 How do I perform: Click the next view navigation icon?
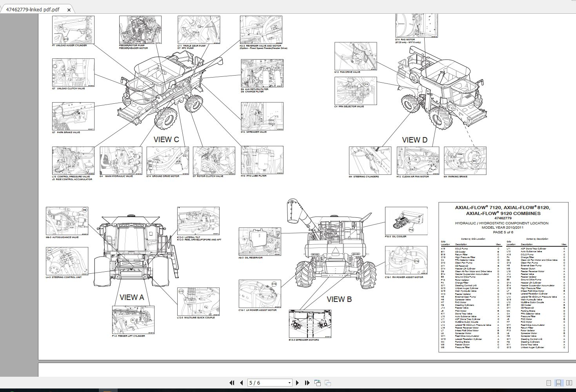click(327, 383)
